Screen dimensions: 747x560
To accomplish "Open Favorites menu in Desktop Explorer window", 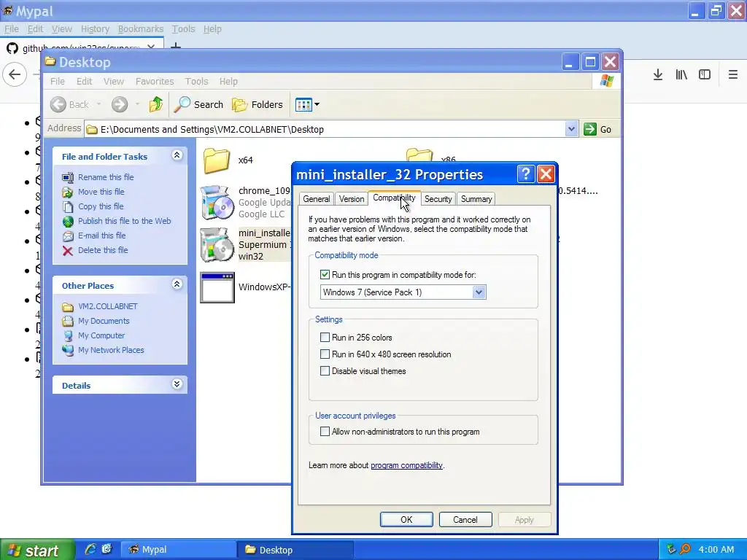I will [x=155, y=82].
